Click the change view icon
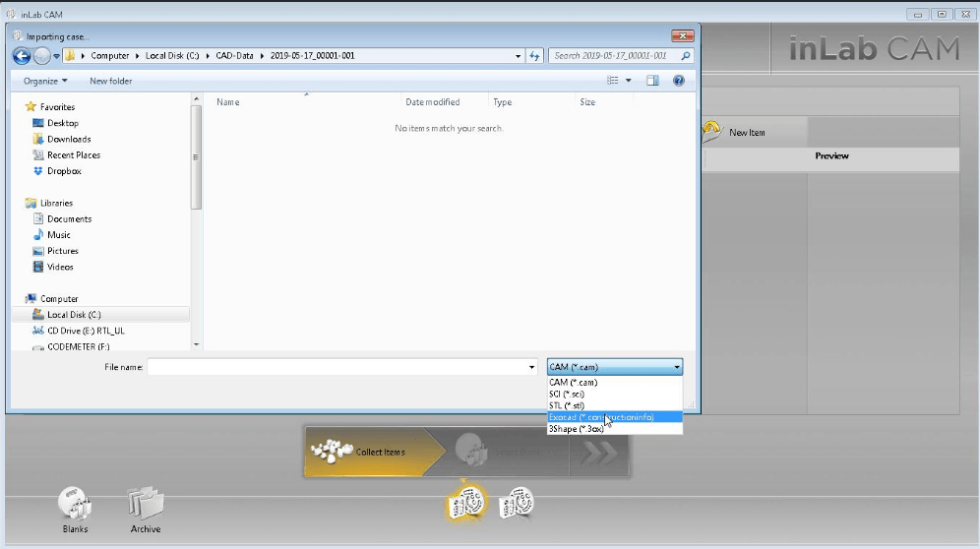Image resolution: width=980 pixels, height=549 pixels. pyautogui.click(x=612, y=80)
